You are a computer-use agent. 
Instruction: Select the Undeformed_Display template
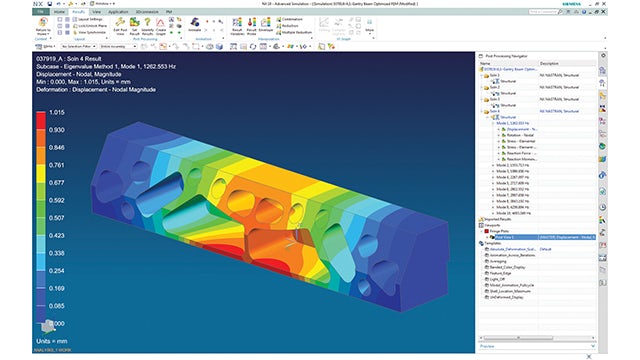click(506, 297)
